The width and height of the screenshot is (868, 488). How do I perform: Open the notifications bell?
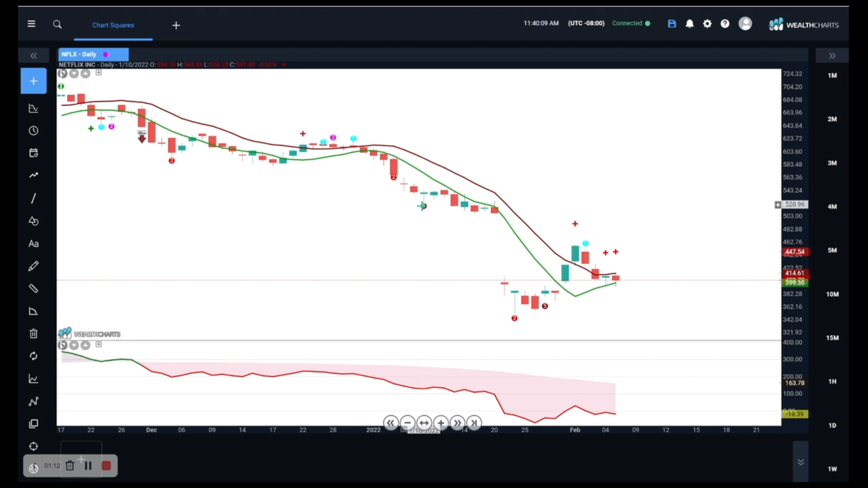(x=689, y=24)
